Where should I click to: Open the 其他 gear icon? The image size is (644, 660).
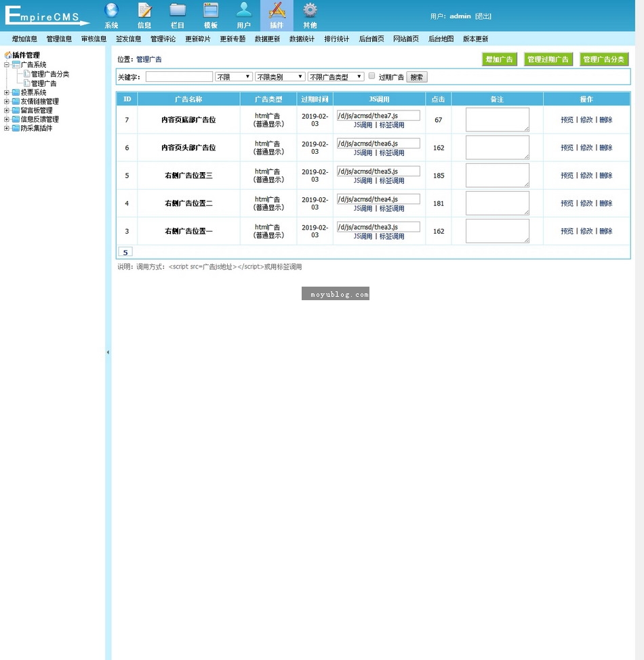[310, 10]
